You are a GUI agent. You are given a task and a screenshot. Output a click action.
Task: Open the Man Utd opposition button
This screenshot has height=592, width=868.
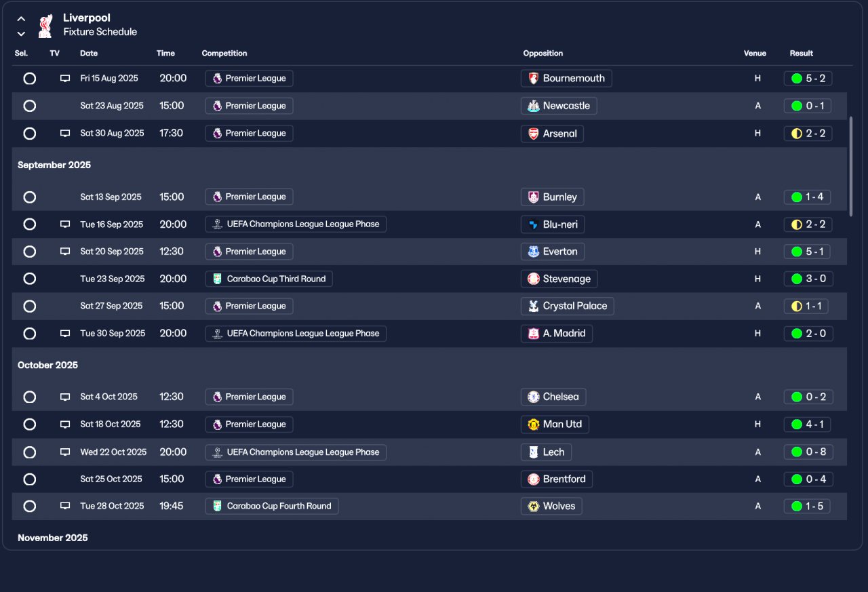tap(555, 425)
